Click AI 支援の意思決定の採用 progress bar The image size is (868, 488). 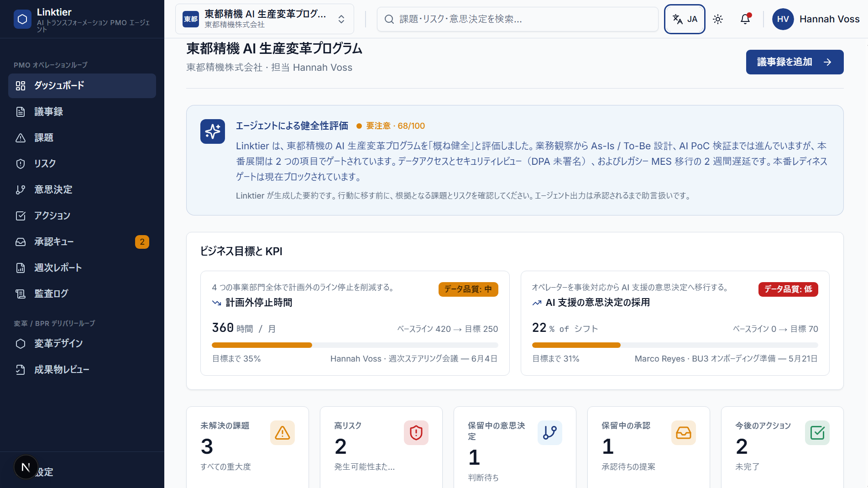pos(675,345)
